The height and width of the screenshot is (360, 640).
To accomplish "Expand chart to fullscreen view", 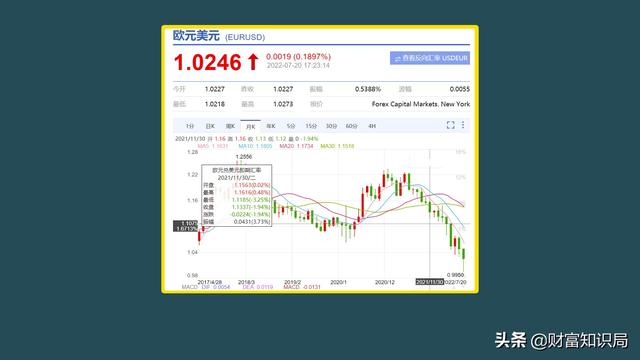I will point(450,125).
